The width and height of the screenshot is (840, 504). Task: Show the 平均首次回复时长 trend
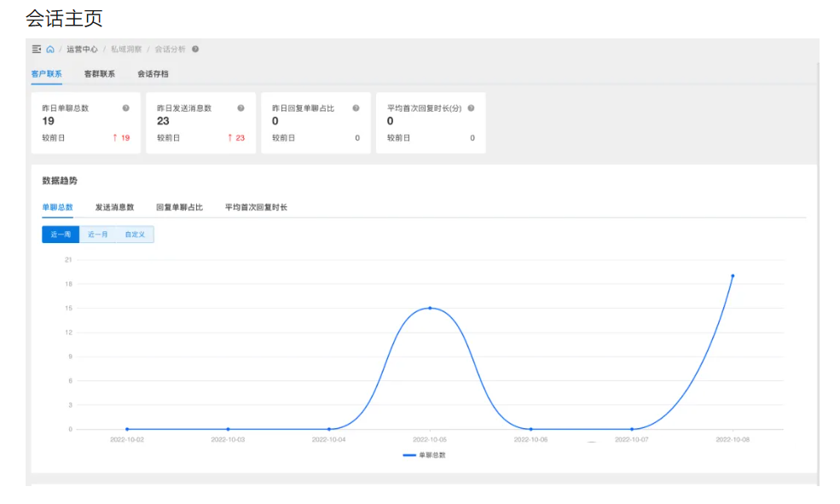point(256,207)
